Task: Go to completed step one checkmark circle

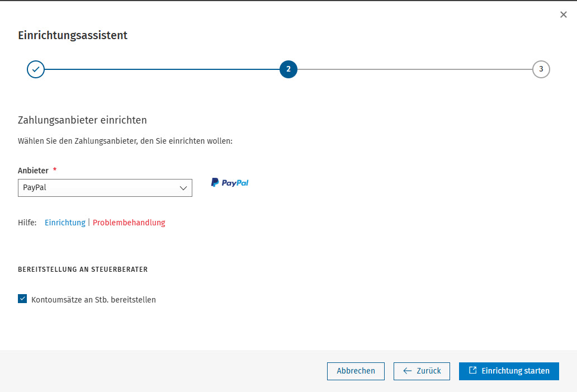Action: tap(36, 69)
